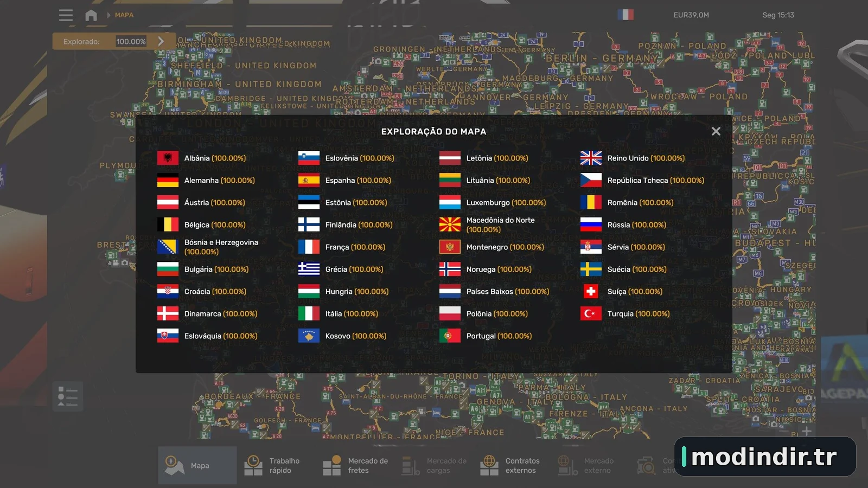This screenshot has height=488, width=868.
Task: Click the Áustria flag icon
Action: [168, 202]
